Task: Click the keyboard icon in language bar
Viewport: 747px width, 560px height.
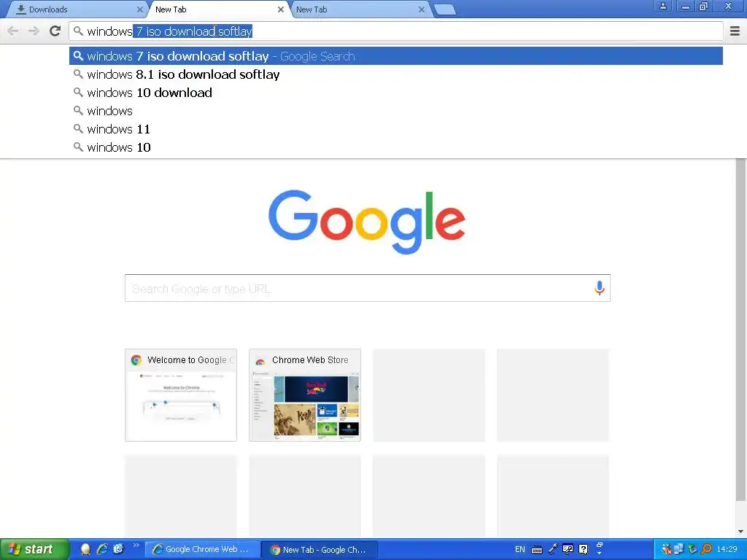Action: pyautogui.click(x=537, y=550)
